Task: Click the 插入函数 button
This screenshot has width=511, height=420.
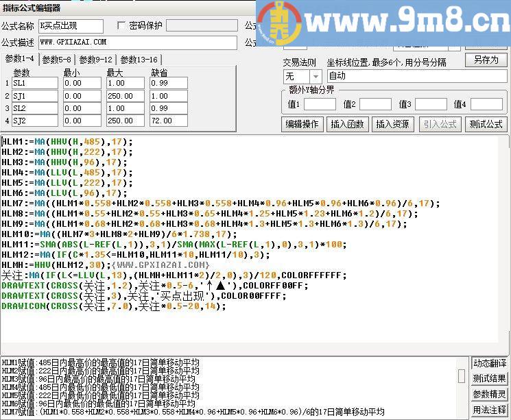Action: 347,124
